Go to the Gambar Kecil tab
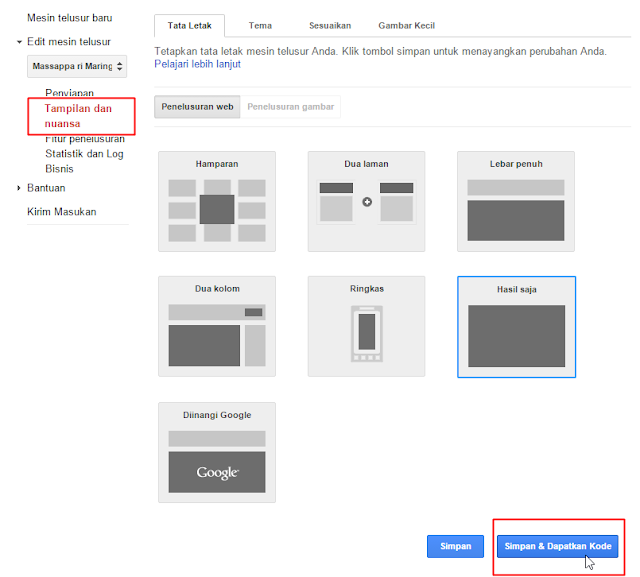This screenshot has width=640, height=577. coord(406,26)
